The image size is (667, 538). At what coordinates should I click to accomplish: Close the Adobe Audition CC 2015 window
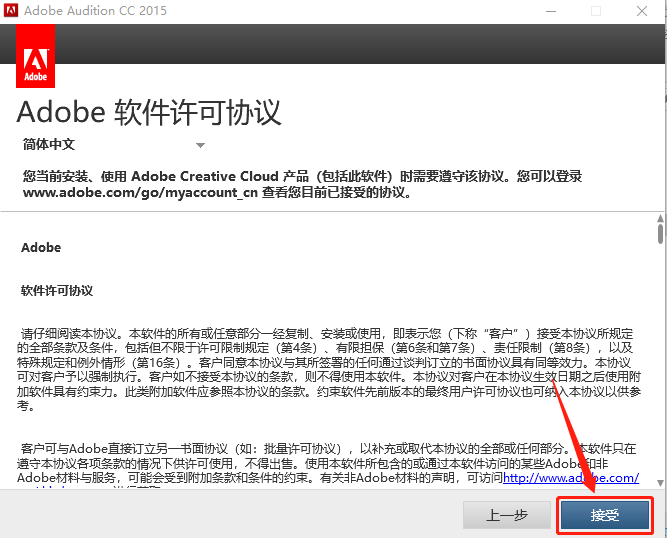(642, 11)
